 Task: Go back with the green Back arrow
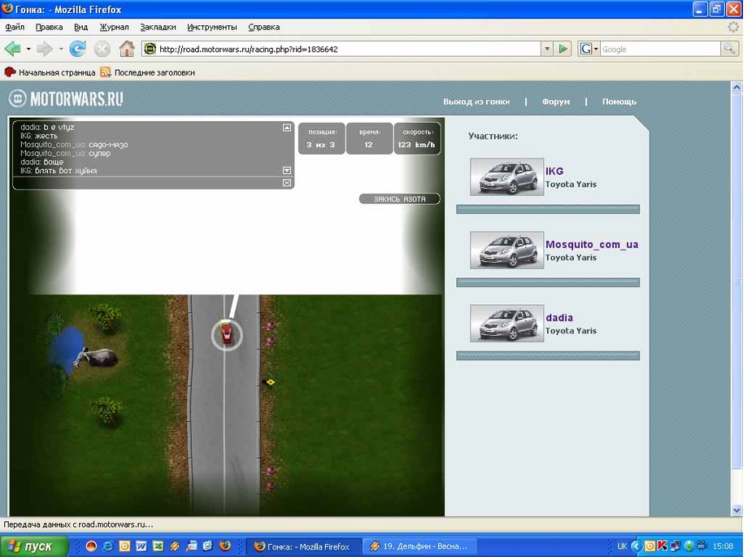[13, 49]
